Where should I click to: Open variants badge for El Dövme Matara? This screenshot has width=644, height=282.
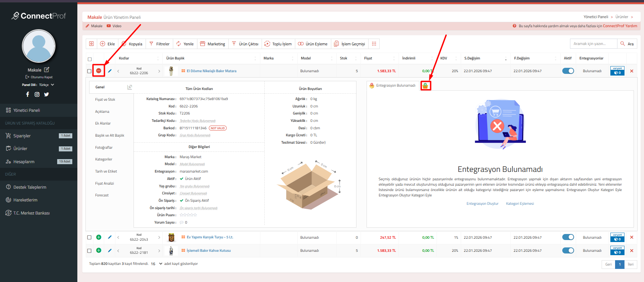click(617, 71)
